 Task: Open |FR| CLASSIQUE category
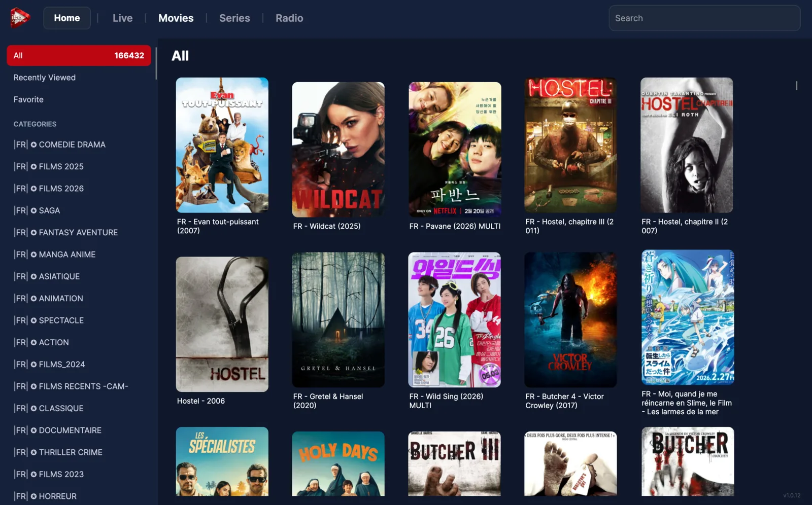79,408
